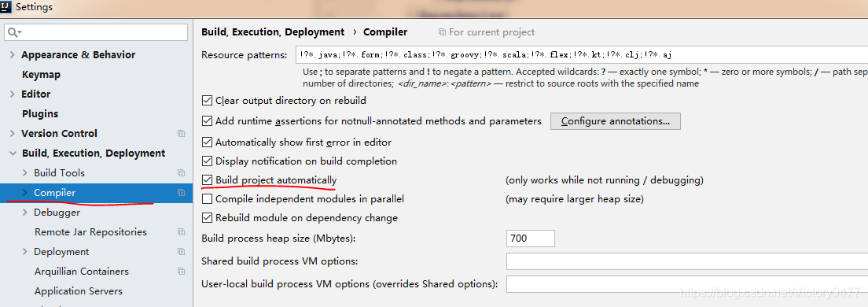Click project-level icon beside Version Control
The width and height of the screenshot is (868, 307).
(x=181, y=134)
